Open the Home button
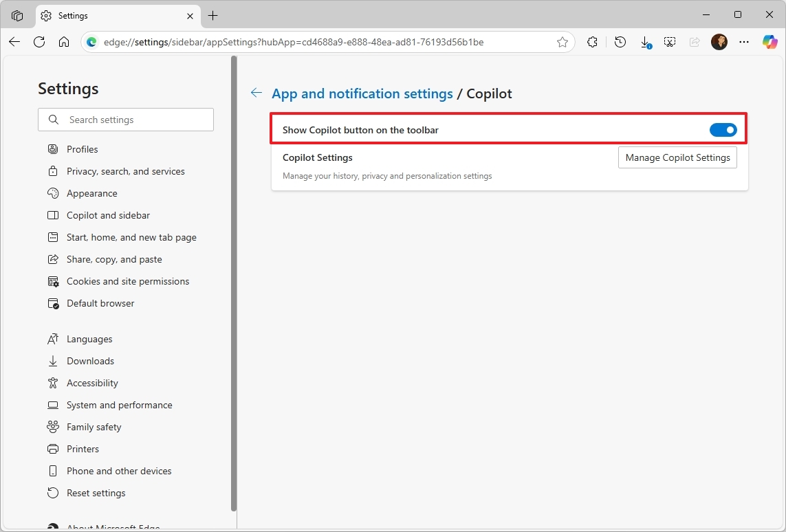 coord(65,42)
